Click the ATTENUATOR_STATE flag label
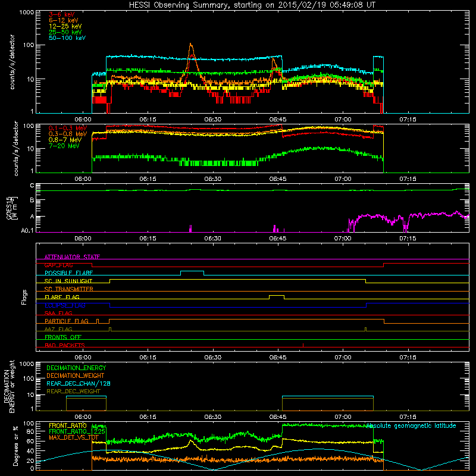This screenshot has height=476, width=476. tap(72, 257)
